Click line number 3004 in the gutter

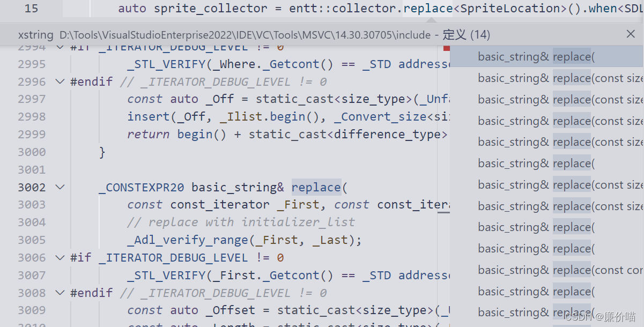tap(32, 222)
